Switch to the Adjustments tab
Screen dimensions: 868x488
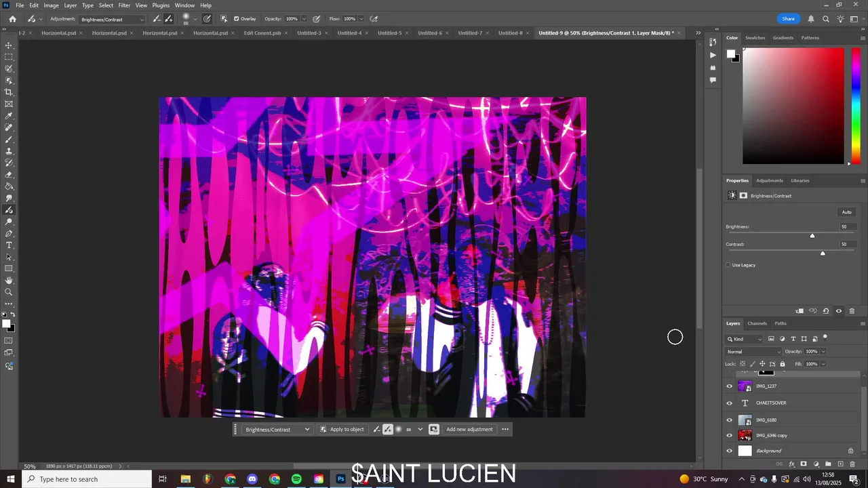point(770,180)
